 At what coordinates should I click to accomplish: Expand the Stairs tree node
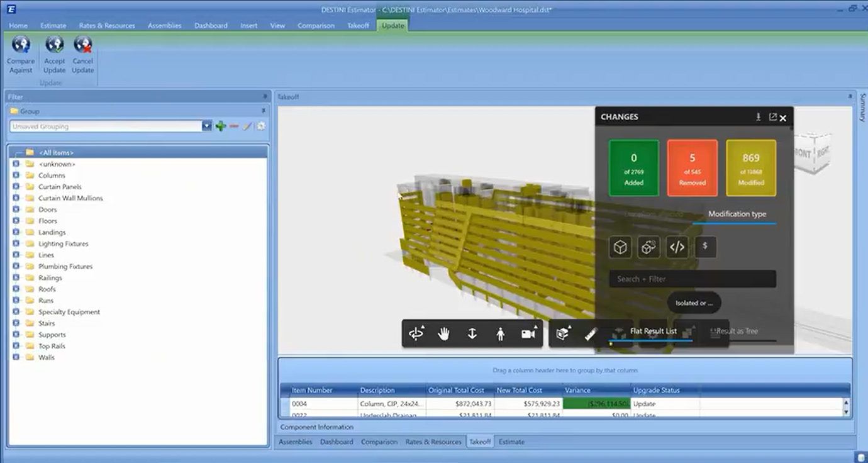[x=16, y=323]
